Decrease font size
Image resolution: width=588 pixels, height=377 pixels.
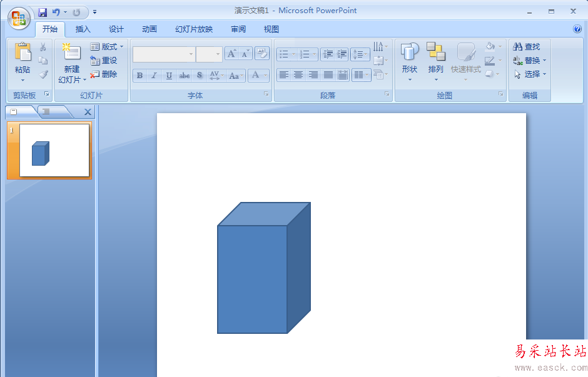pos(245,54)
